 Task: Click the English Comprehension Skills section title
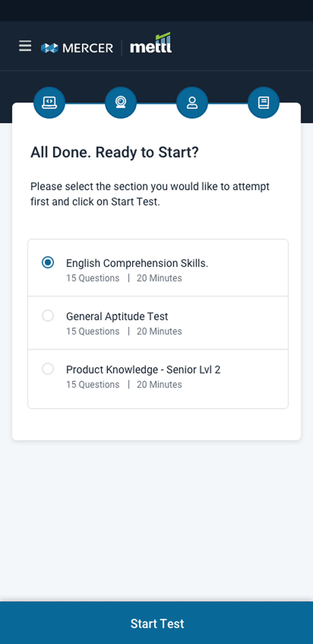pyautogui.click(x=137, y=263)
